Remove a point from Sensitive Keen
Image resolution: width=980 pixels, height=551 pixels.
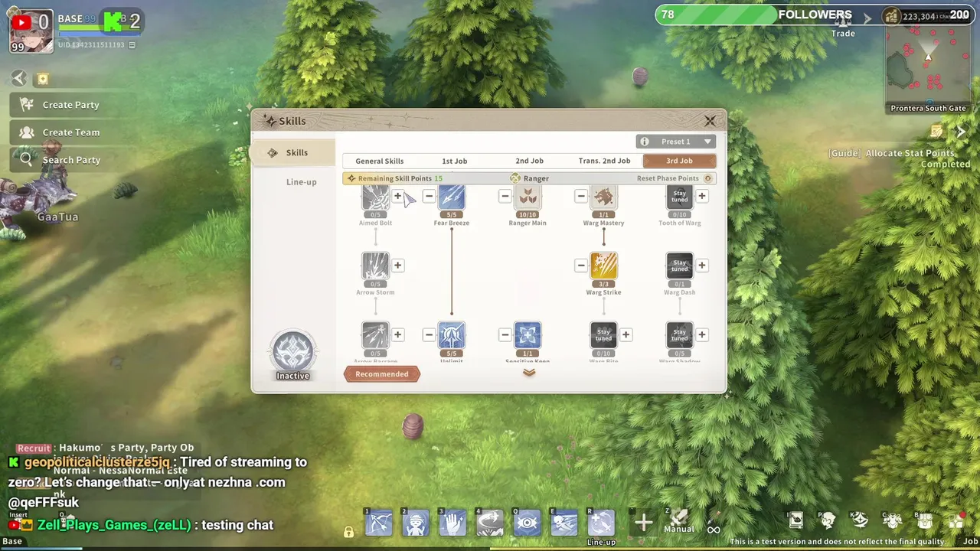coord(505,334)
